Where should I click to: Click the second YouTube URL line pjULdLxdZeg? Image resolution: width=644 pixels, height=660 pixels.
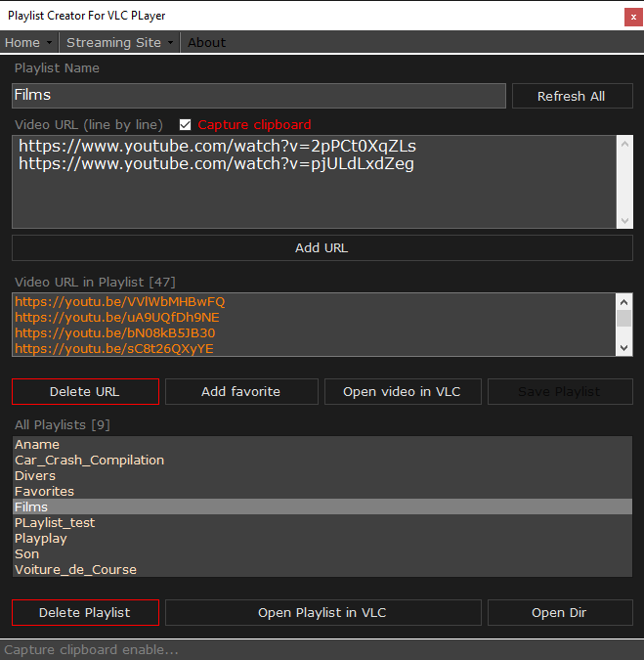[216, 163]
